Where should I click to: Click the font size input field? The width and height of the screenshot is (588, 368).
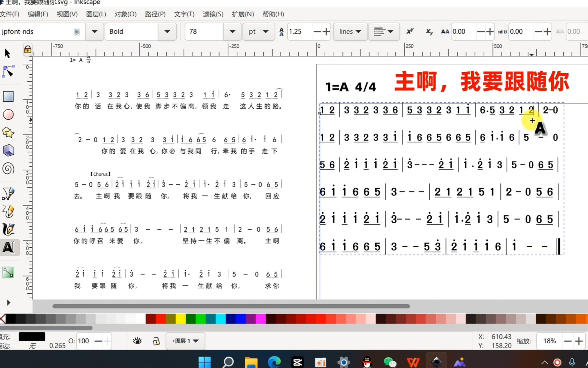[204, 31]
